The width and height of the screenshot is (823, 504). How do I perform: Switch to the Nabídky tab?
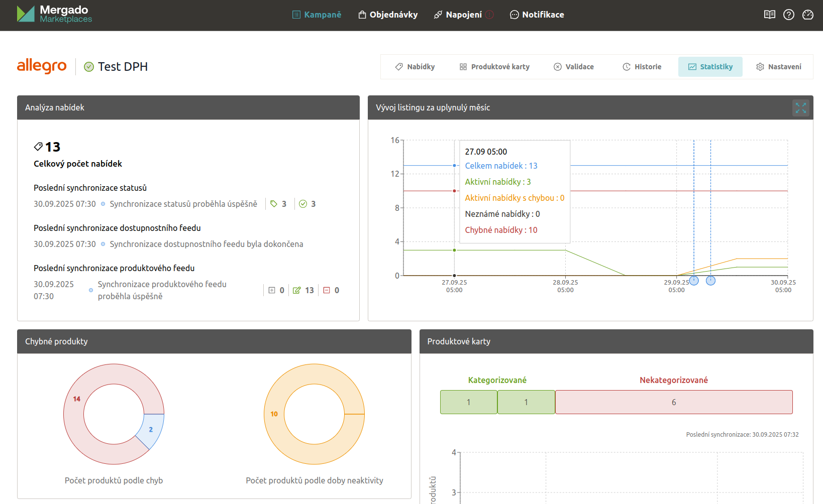click(415, 67)
